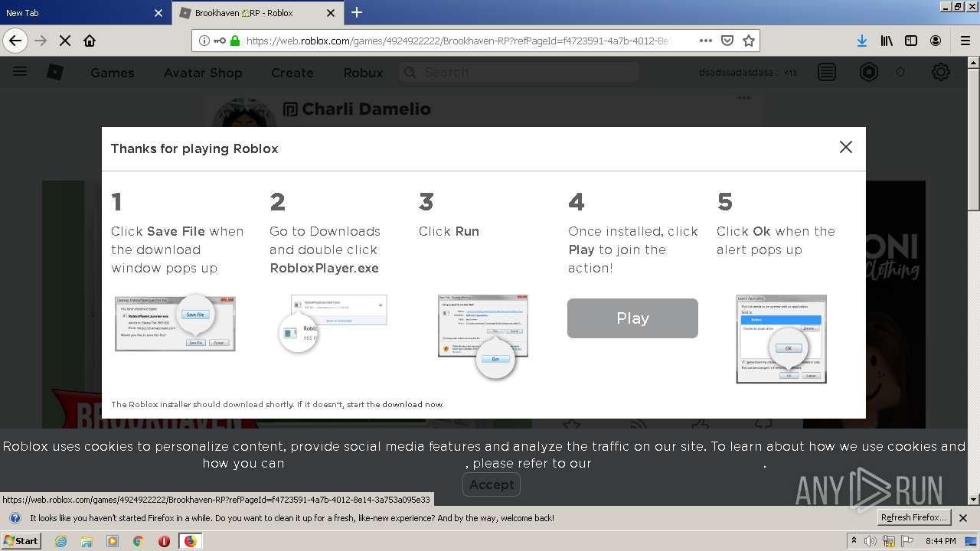The height and width of the screenshot is (551, 980).
Task: Open Chrome from the taskbar
Action: pyautogui.click(x=138, y=541)
